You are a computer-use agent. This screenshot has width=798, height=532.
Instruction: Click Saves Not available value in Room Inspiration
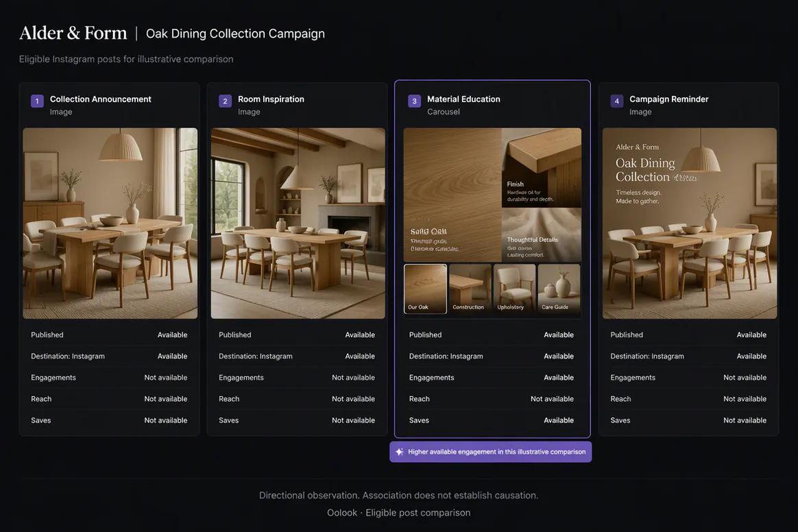coord(353,420)
